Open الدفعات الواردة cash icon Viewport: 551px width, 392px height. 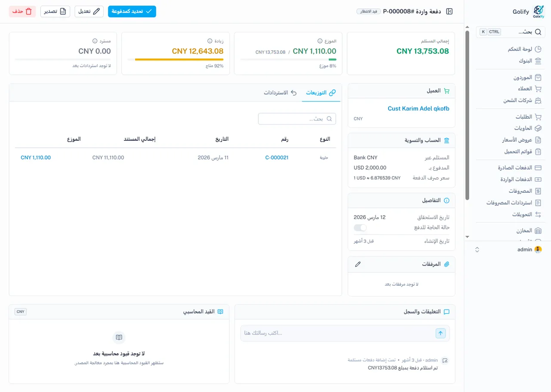click(538, 179)
